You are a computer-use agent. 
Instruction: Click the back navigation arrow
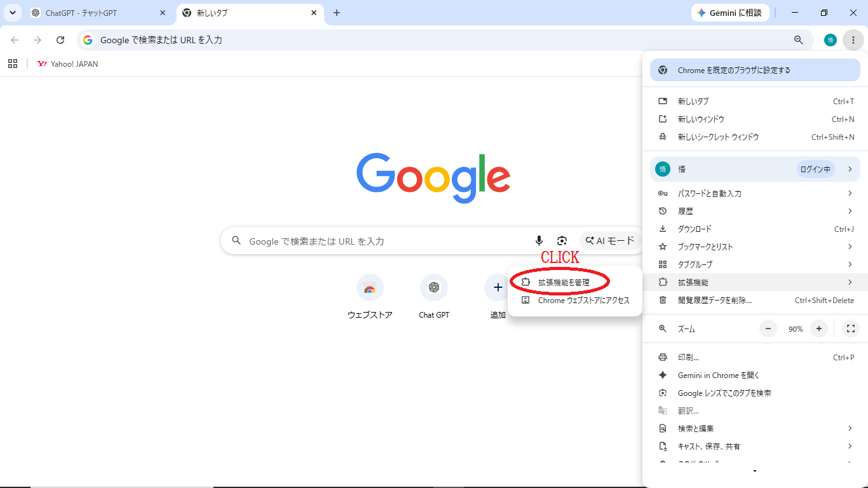coord(15,40)
